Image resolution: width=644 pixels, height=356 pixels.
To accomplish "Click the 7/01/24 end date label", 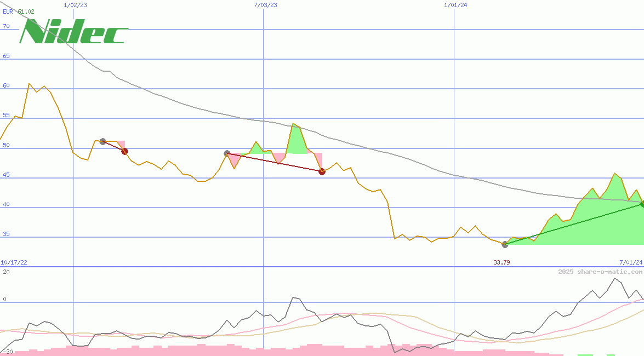I will pos(630,262).
